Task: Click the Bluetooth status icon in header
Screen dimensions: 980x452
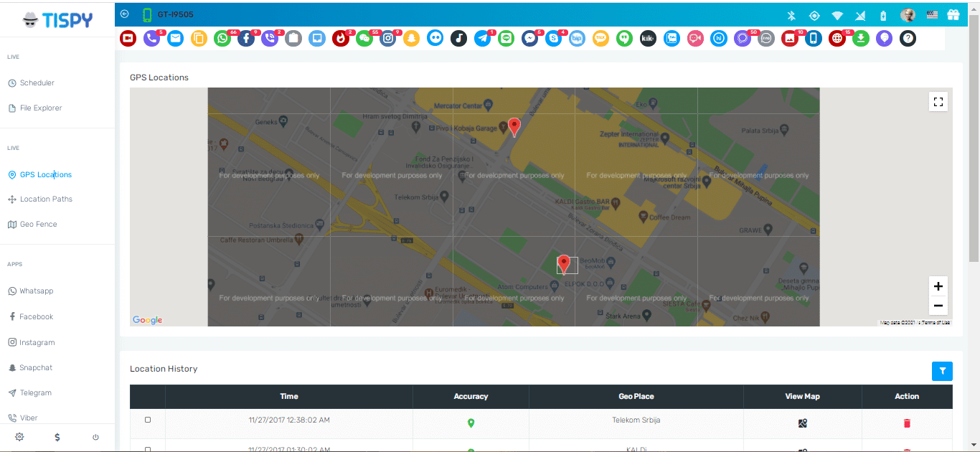Action: coord(791,15)
